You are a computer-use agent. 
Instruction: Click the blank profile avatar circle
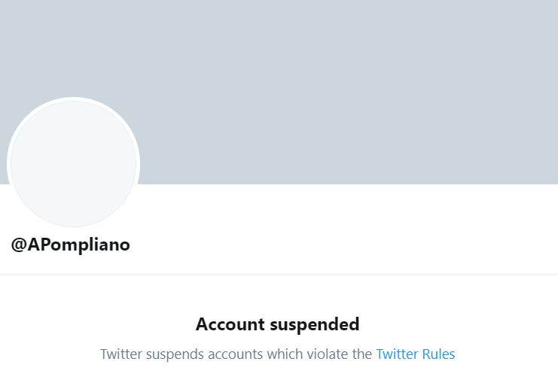tap(73, 163)
